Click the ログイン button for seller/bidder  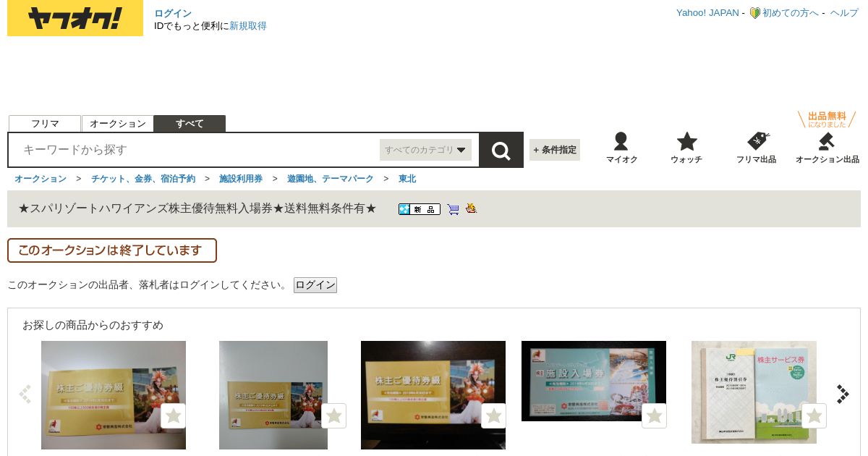coord(315,285)
